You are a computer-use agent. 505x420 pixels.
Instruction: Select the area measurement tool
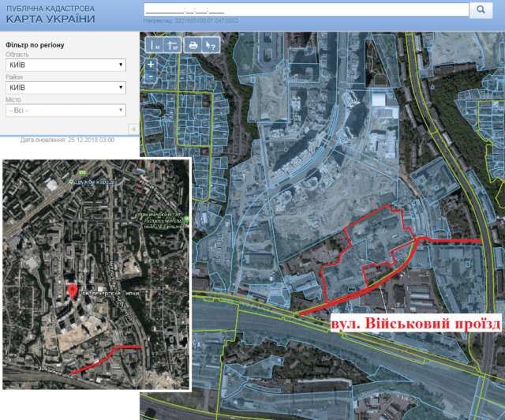(171, 45)
